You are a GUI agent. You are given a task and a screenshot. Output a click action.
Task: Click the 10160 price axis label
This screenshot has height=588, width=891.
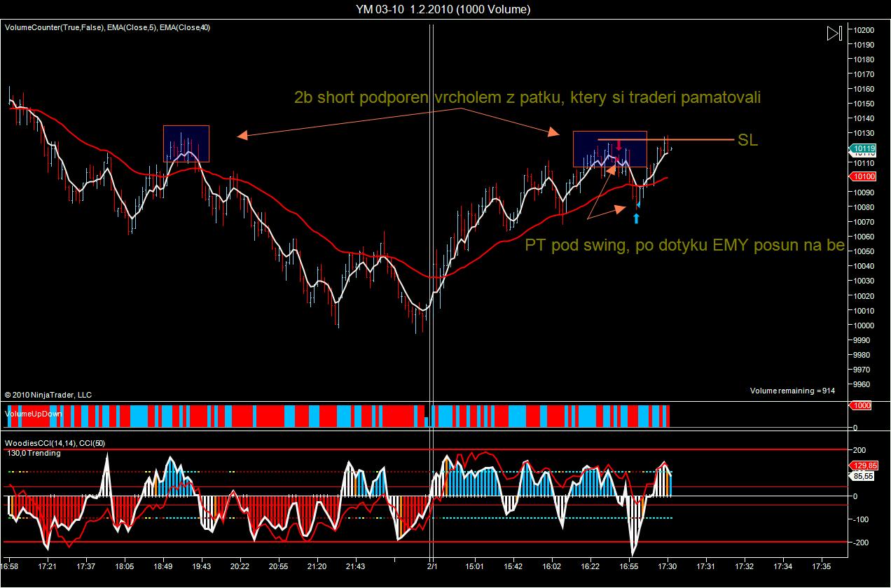point(863,89)
